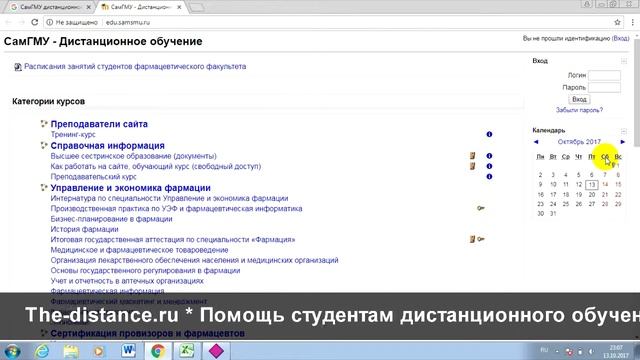Open File Explorer from taskbar
640x360 pixels.
pos(71,351)
